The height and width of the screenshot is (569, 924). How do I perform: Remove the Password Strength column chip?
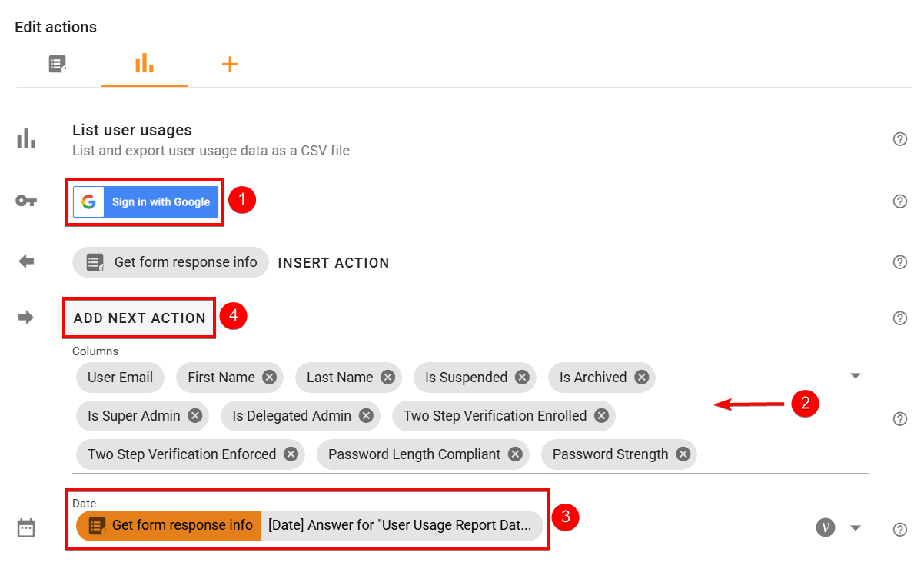(682, 454)
